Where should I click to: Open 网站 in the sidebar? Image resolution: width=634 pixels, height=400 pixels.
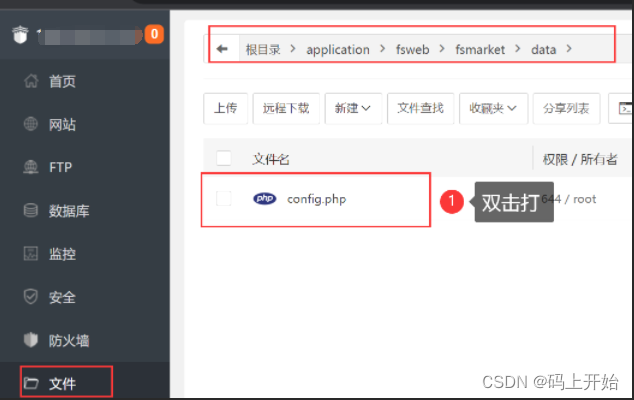62,125
